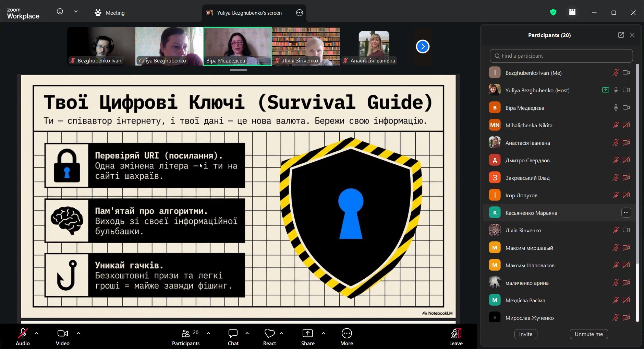Select Анастасія Іванівна video thumbnail
The height and width of the screenshot is (349, 644).
(374, 46)
